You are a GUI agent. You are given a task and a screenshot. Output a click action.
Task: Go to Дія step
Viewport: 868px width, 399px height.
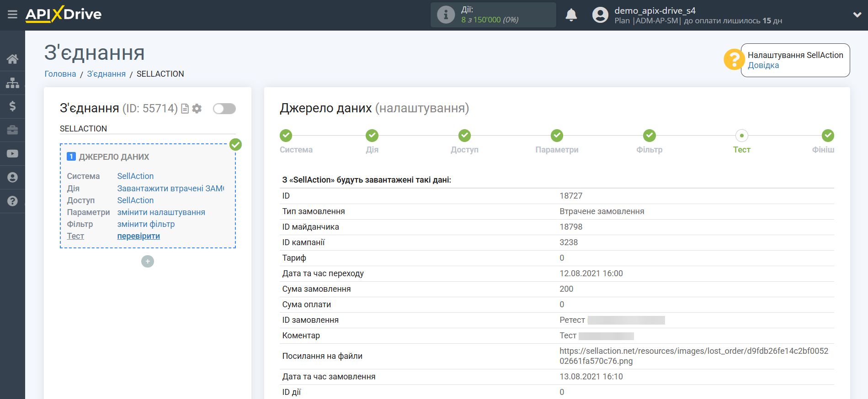coord(372,136)
